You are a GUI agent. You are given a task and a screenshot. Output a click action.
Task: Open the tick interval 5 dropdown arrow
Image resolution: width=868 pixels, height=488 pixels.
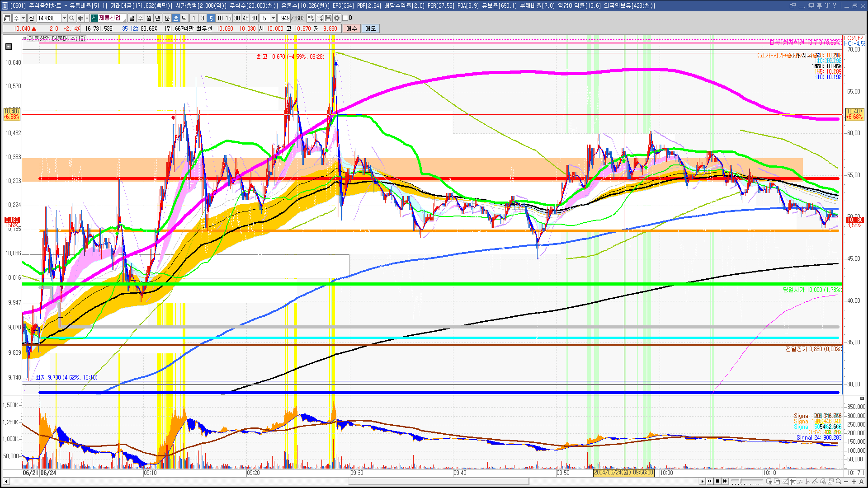pyautogui.click(x=273, y=18)
